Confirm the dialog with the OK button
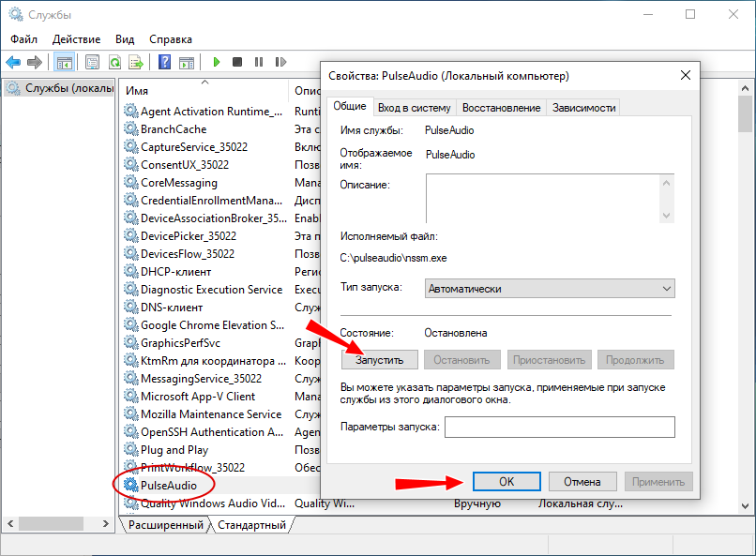Image resolution: width=756 pixels, height=556 pixels. pyautogui.click(x=506, y=482)
